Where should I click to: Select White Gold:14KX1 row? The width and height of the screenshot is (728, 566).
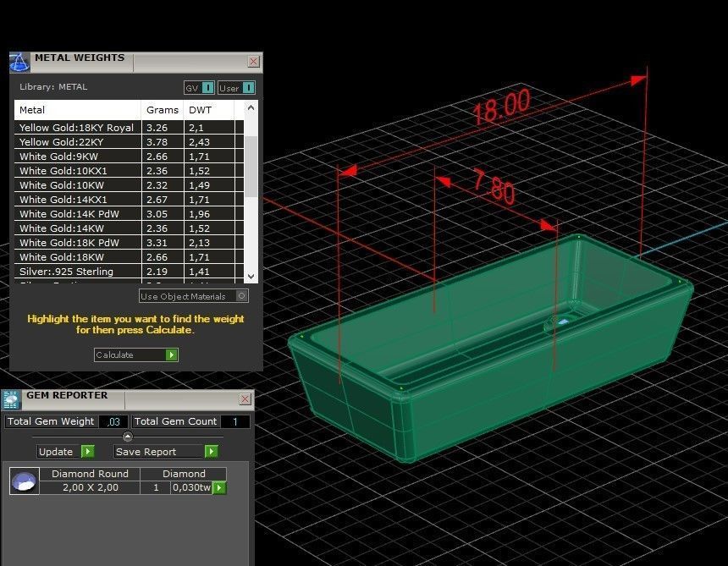tap(129, 200)
